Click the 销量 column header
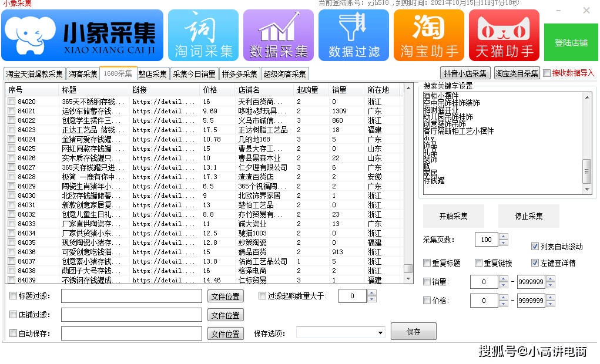The height and width of the screenshot is (364, 600). 346,90
